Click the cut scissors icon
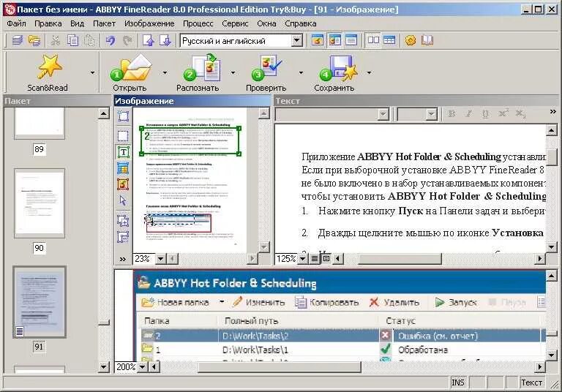 point(55,40)
